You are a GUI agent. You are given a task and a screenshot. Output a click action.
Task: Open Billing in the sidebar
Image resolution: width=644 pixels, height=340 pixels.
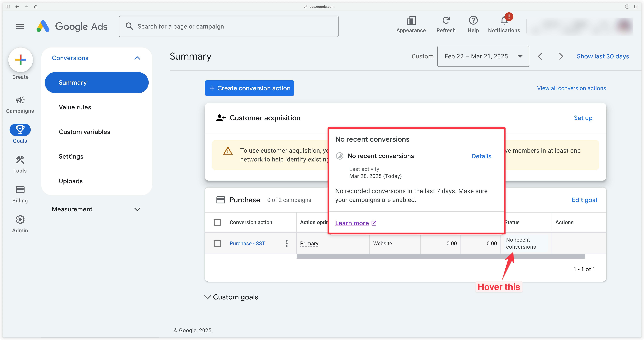pos(20,194)
